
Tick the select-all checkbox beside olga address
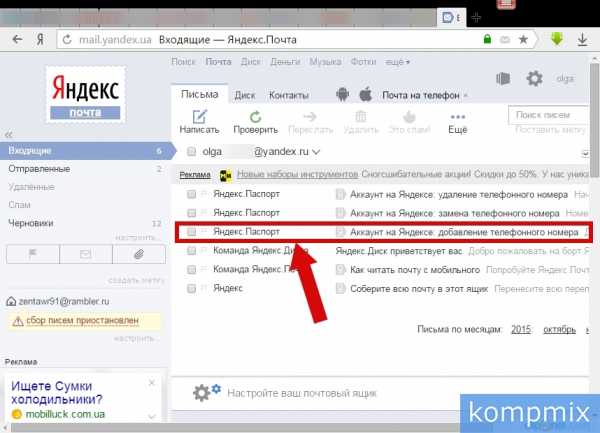(191, 152)
